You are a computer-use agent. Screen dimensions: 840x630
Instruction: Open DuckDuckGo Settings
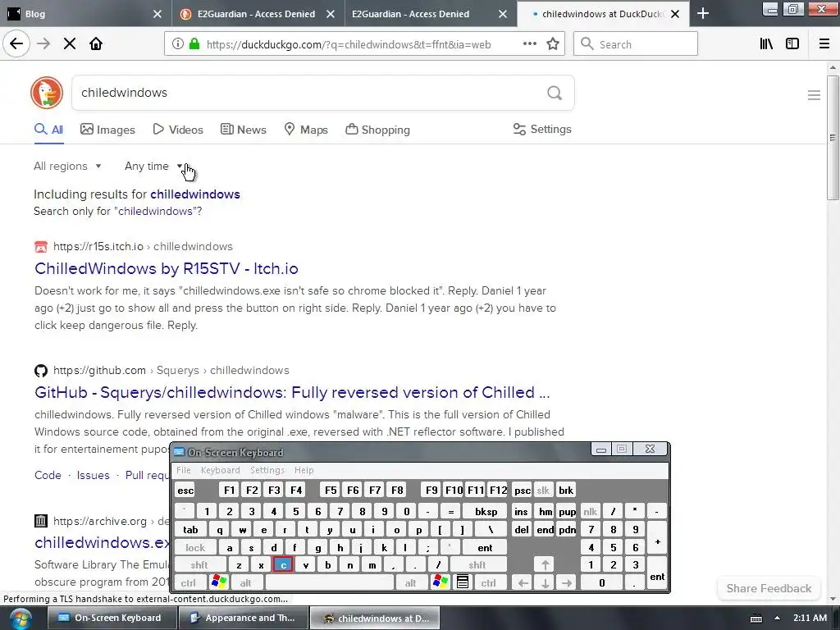(542, 129)
